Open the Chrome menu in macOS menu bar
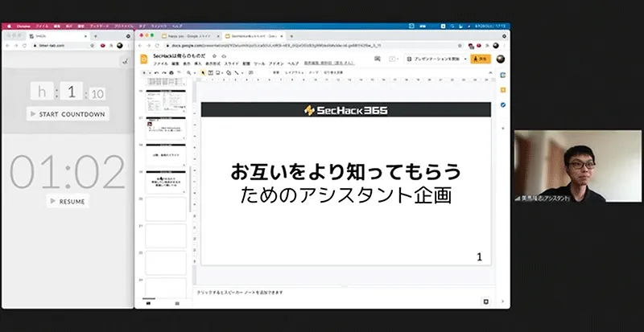The width and height of the screenshot is (644, 332). (x=23, y=27)
